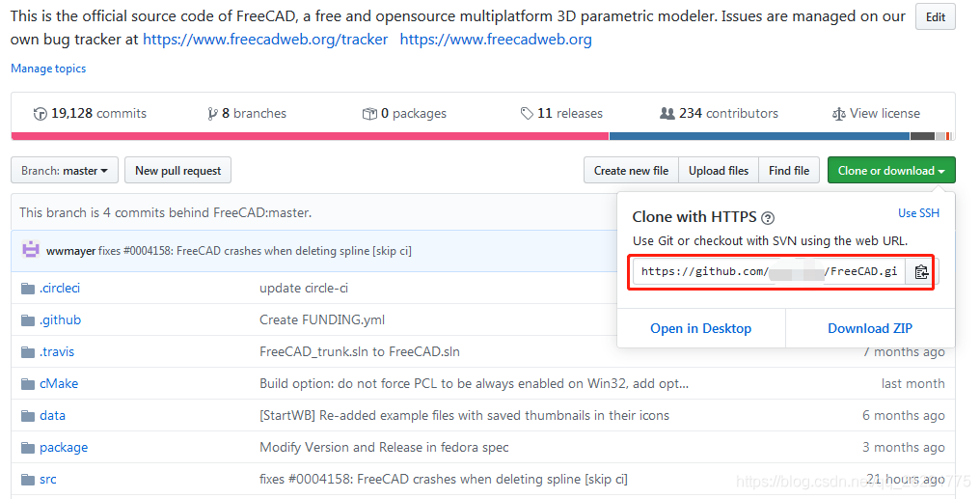The width and height of the screenshot is (980, 499).
Task: Click the contributors people icon
Action: [x=667, y=114]
